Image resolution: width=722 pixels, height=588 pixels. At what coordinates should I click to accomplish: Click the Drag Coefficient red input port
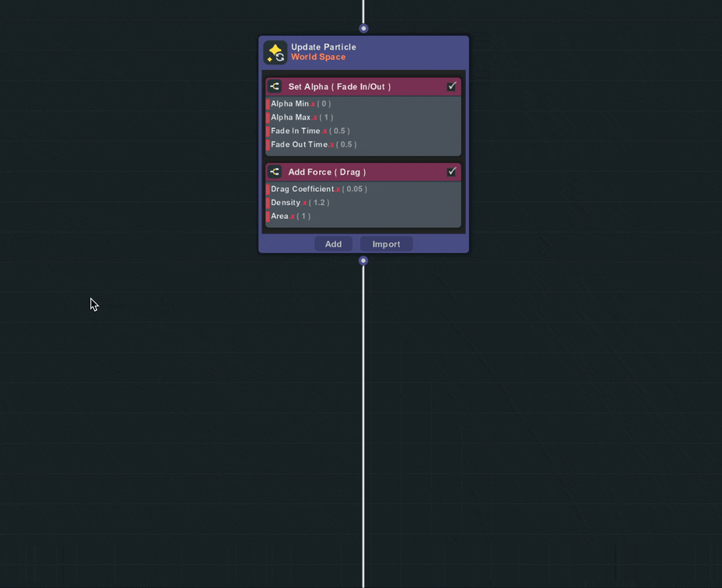tap(268, 190)
